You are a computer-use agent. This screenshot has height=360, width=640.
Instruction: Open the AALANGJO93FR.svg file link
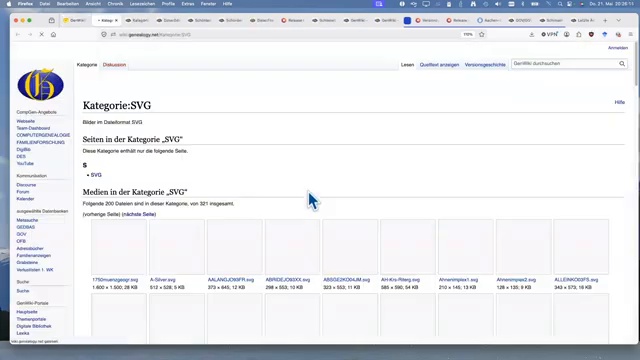(x=231, y=280)
